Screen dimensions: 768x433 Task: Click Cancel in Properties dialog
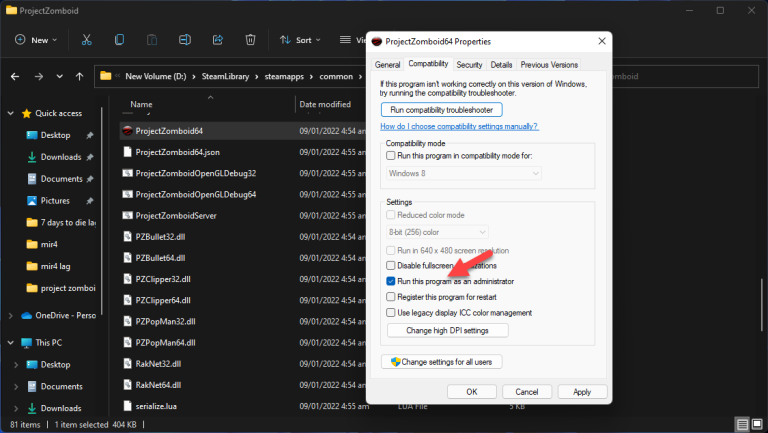pyautogui.click(x=527, y=392)
